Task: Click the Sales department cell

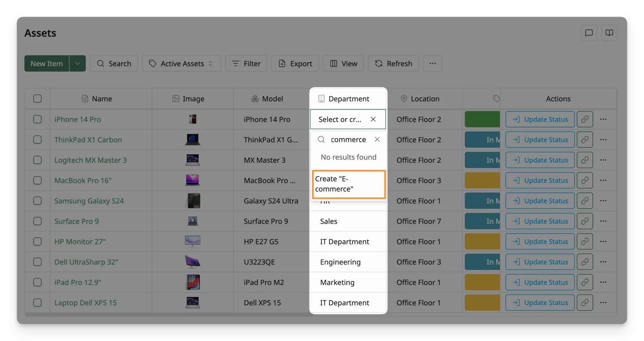Action: (348, 221)
